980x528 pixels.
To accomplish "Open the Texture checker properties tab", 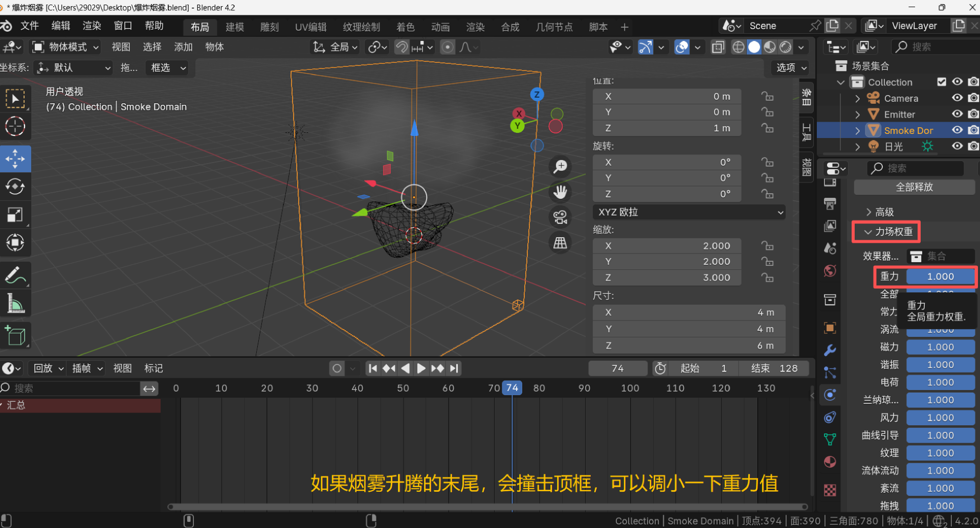I will point(830,491).
